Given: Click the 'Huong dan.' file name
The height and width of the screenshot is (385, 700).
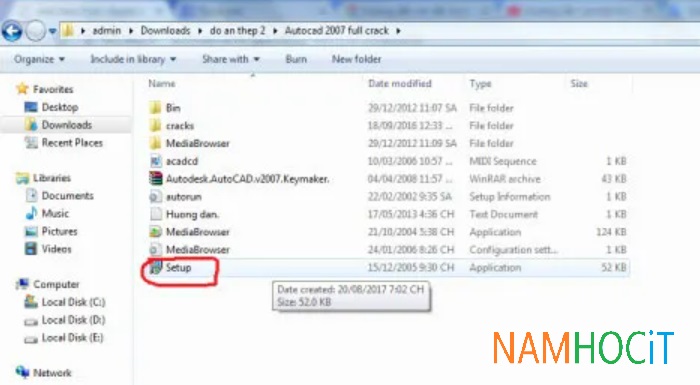Looking at the screenshot, I should [x=192, y=214].
